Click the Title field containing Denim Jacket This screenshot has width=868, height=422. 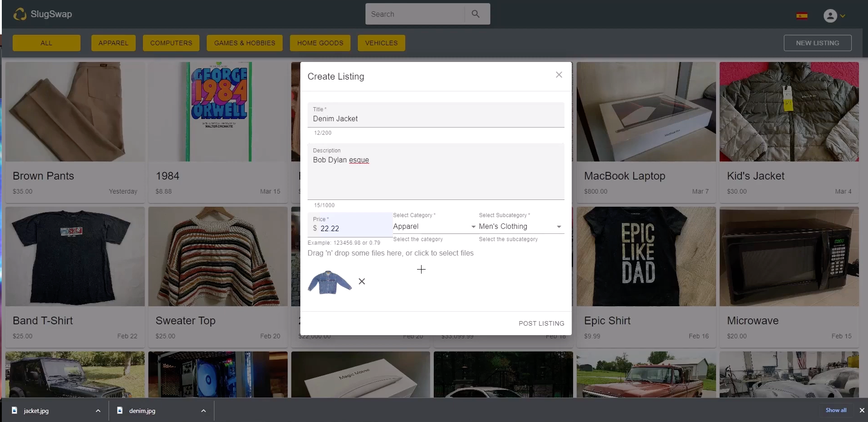click(436, 115)
